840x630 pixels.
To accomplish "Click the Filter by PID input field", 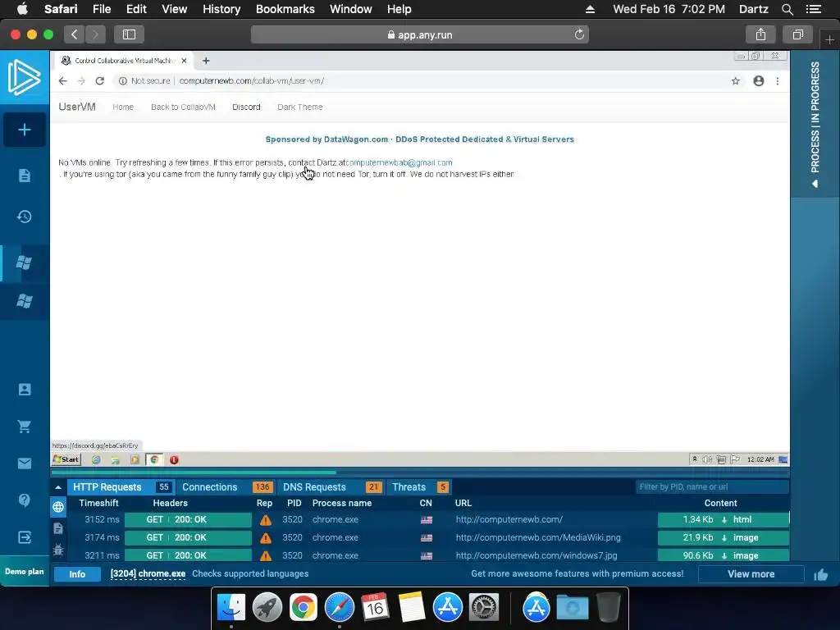I will pyautogui.click(x=711, y=487).
